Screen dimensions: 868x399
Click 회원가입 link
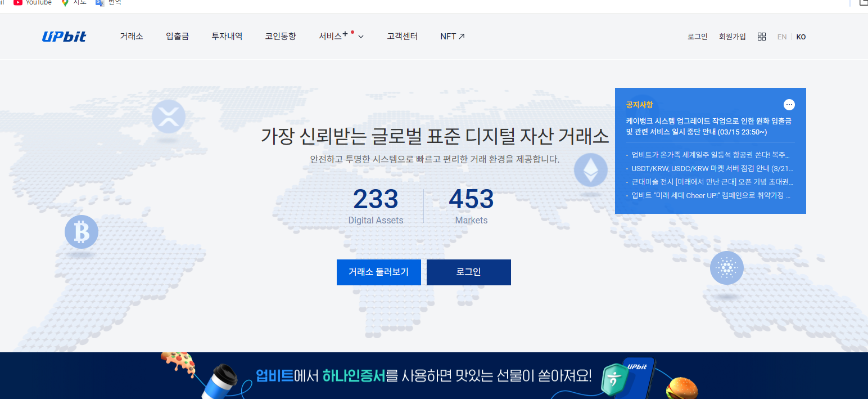pos(733,37)
